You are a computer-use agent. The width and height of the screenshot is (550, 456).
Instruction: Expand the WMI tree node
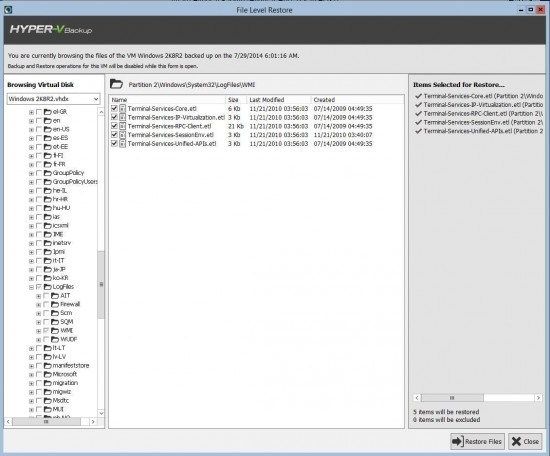coord(39,331)
